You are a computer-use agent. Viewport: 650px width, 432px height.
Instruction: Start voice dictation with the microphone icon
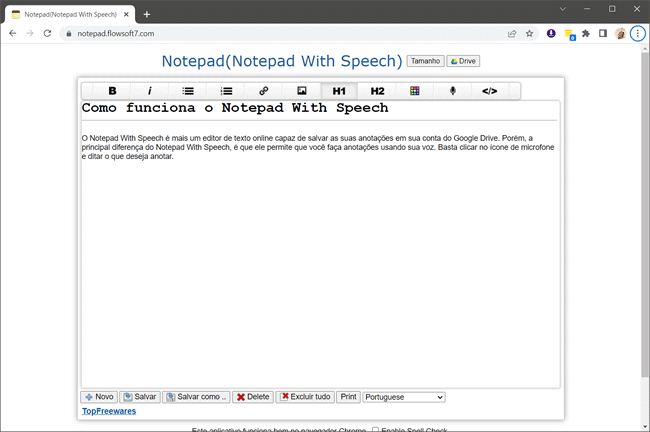point(452,91)
